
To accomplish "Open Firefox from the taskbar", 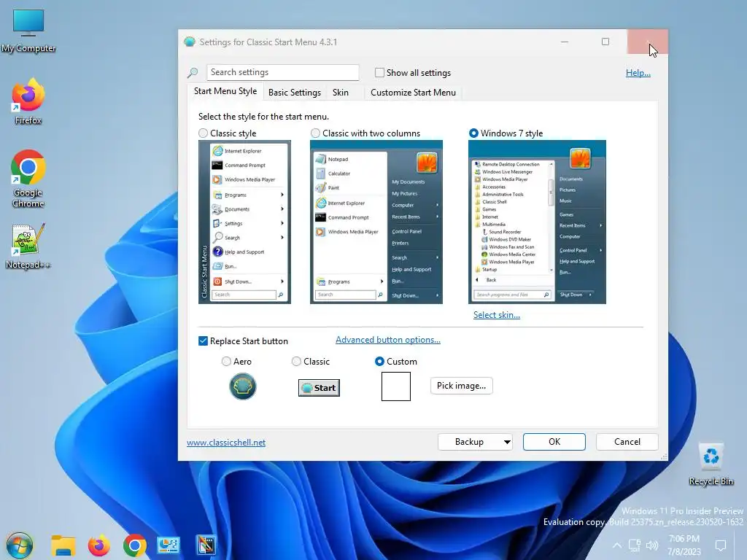I will click(99, 545).
